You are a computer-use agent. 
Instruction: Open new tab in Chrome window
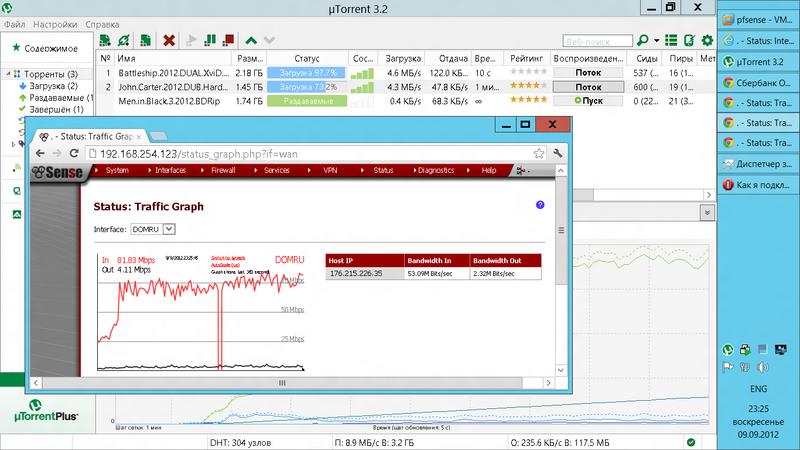pyautogui.click(x=159, y=136)
